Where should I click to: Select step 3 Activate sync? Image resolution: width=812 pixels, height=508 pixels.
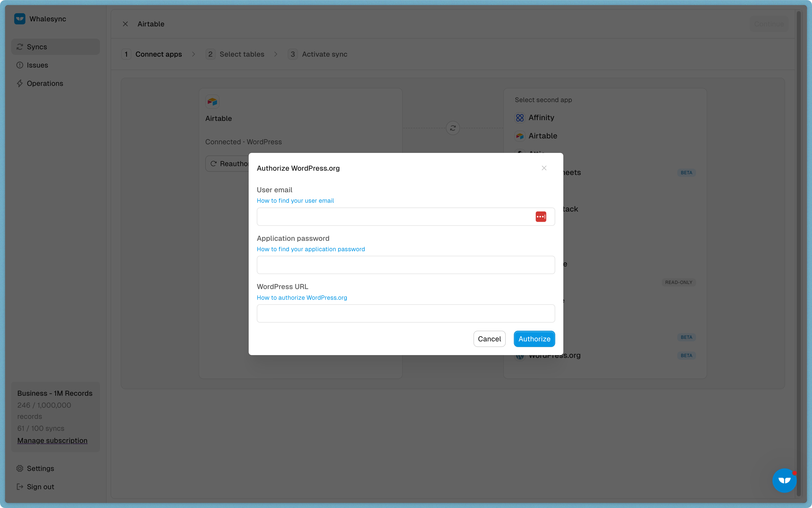pos(318,54)
